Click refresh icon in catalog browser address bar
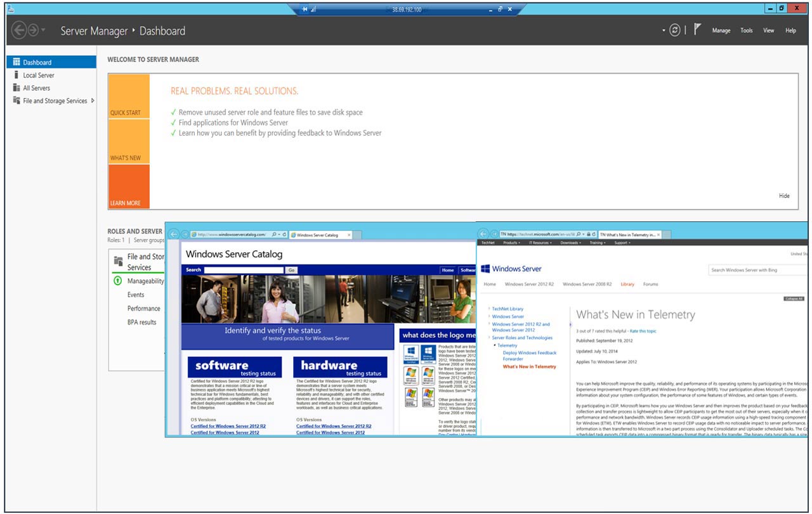This screenshot has width=812, height=514. (x=284, y=235)
